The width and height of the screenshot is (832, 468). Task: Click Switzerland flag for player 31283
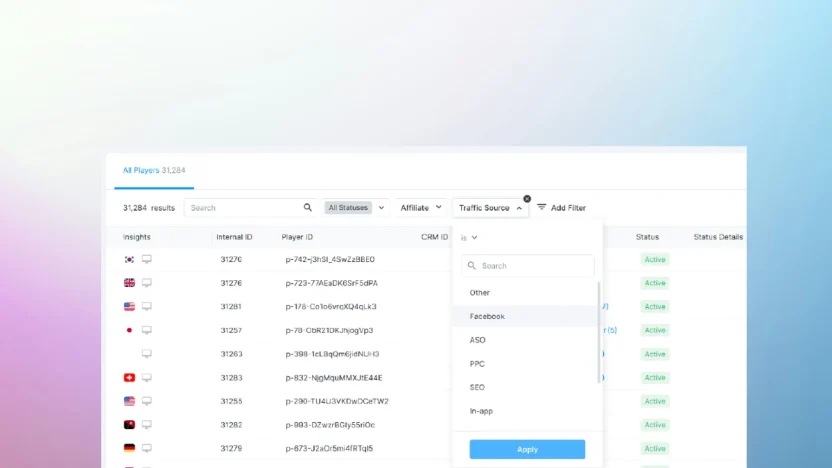(x=129, y=378)
